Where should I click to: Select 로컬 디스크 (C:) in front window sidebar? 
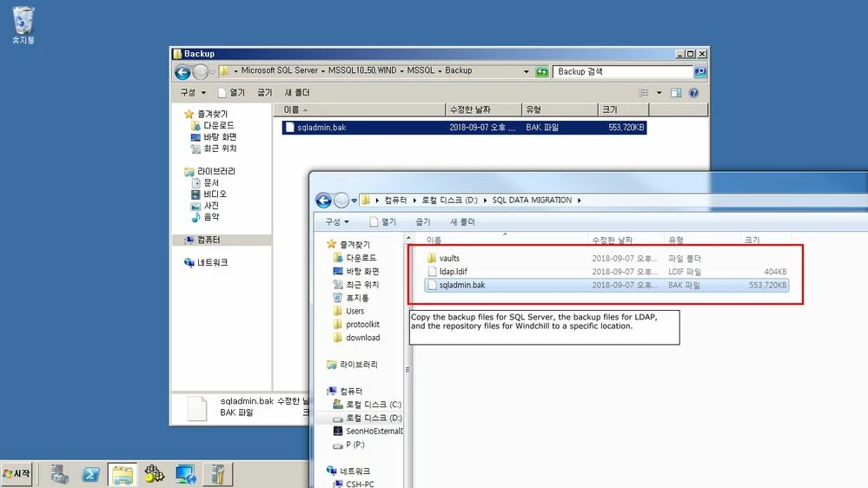367,405
